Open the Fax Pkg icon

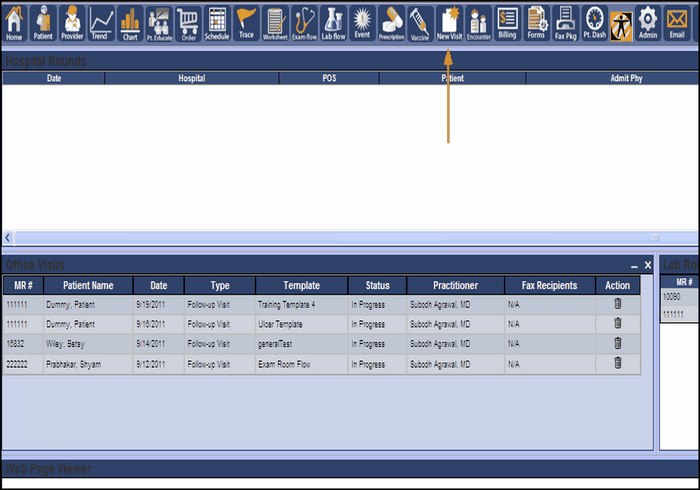coord(566,23)
